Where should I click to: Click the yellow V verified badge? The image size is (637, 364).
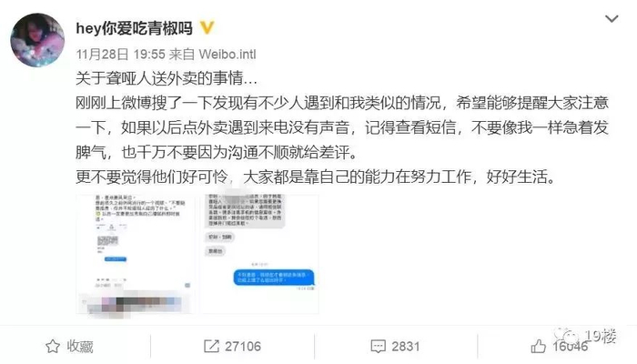click(207, 27)
